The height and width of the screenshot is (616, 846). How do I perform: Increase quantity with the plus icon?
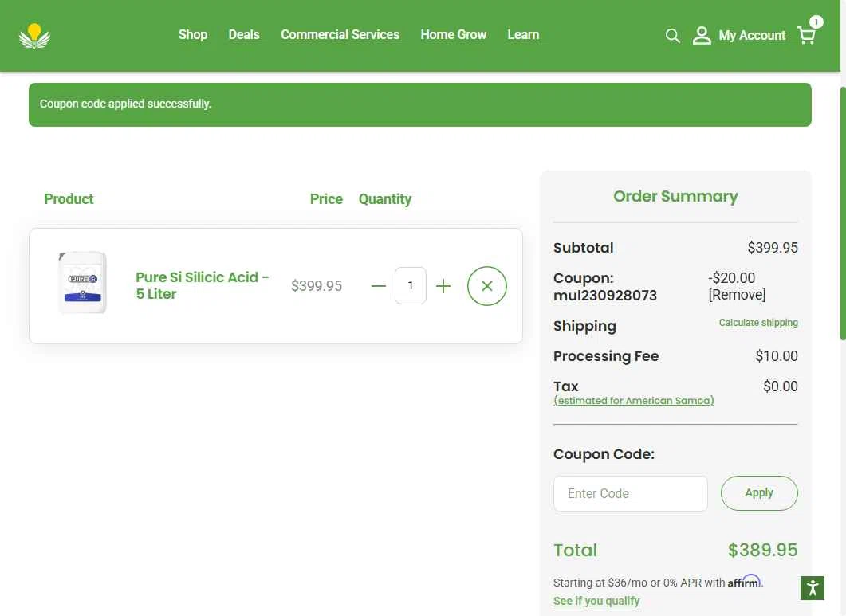443,286
